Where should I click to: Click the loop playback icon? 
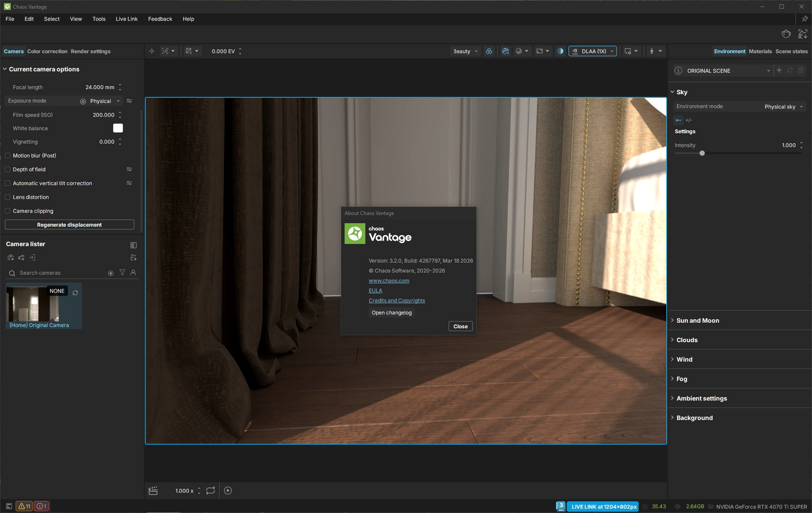[211, 491]
